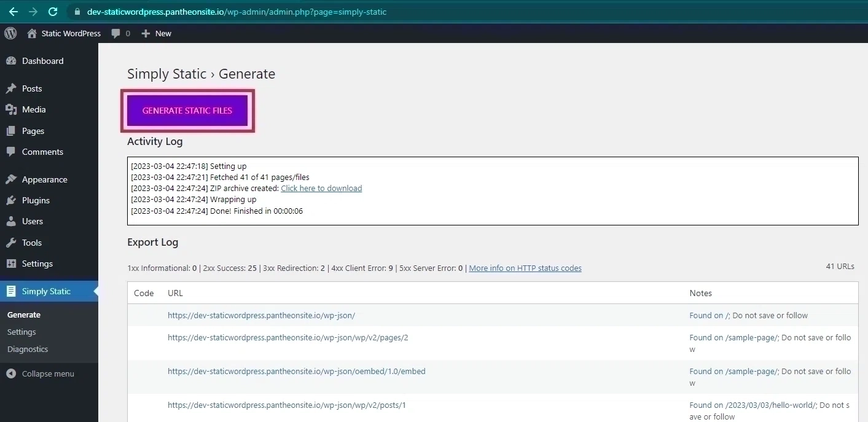Image resolution: width=868 pixels, height=422 pixels.
Task: Download ZIP via Click here to download
Action: click(321, 189)
